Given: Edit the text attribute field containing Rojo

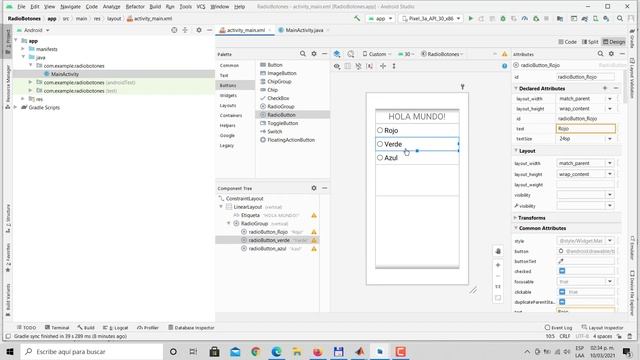Looking at the screenshot, I should [586, 129].
